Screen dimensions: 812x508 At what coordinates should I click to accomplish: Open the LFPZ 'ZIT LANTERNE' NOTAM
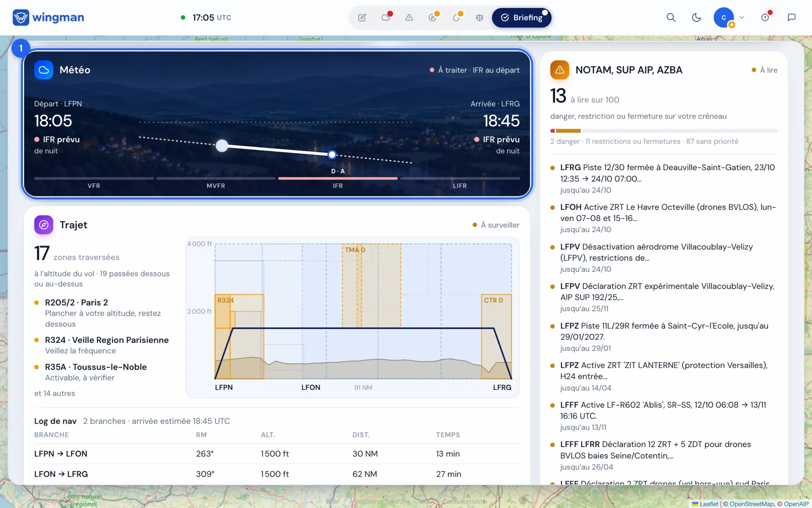(x=664, y=376)
